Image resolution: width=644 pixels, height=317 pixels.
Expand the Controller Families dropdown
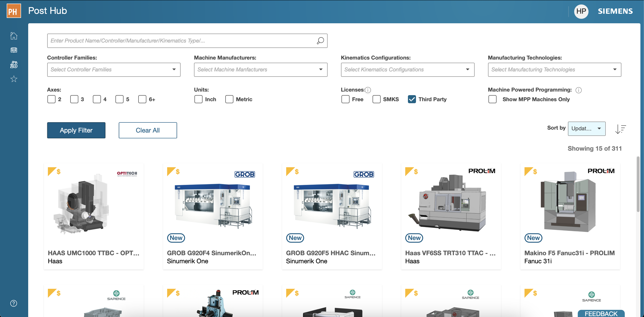[x=114, y=70]
